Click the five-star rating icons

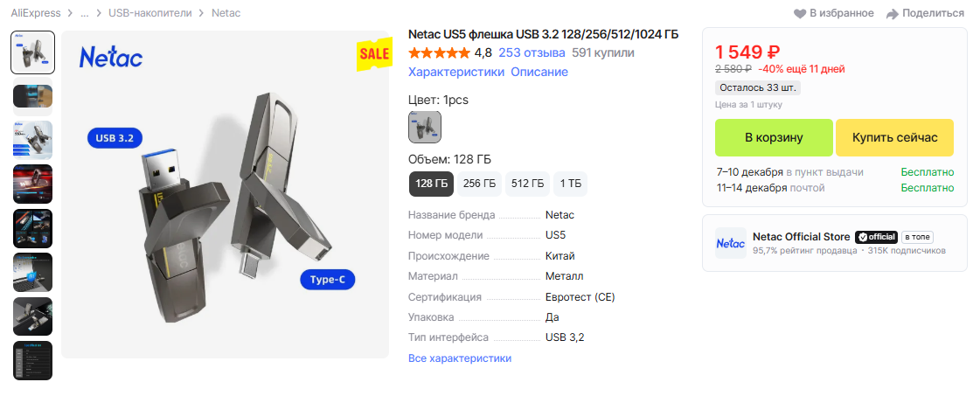click(440, 53)
